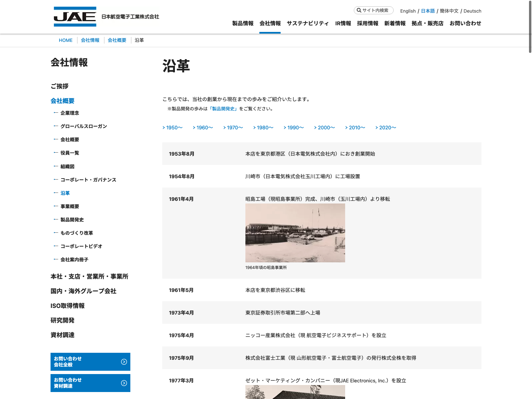Click the site search magnifier icon

[x=359, y=10]
